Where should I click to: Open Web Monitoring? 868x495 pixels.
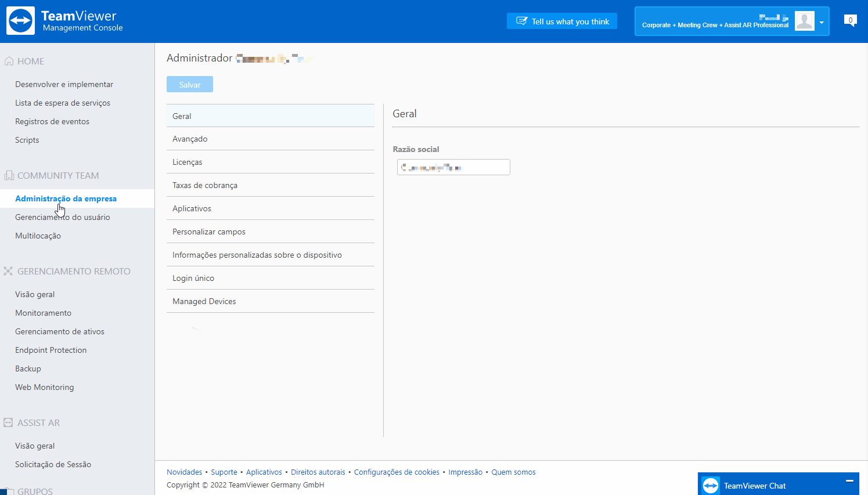click(45, 387)
